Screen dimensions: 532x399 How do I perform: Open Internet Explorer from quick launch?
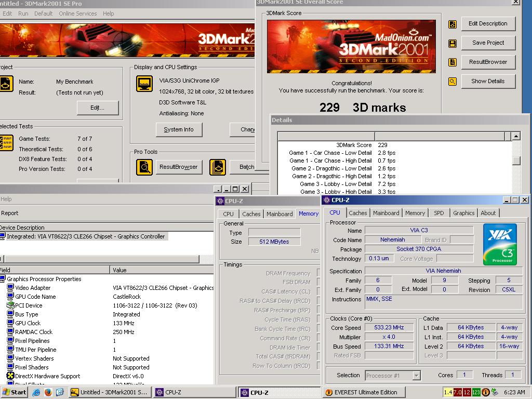[x=36, y=392]
